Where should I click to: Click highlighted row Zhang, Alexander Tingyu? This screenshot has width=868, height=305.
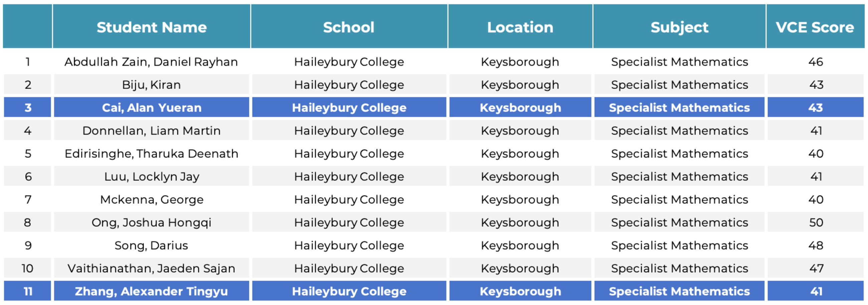tap(151, 291)
